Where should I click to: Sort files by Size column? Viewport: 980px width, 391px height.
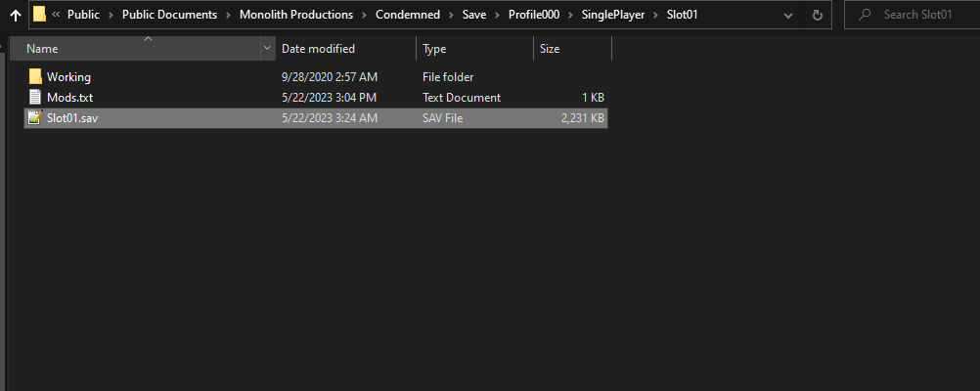click(550, 49)
